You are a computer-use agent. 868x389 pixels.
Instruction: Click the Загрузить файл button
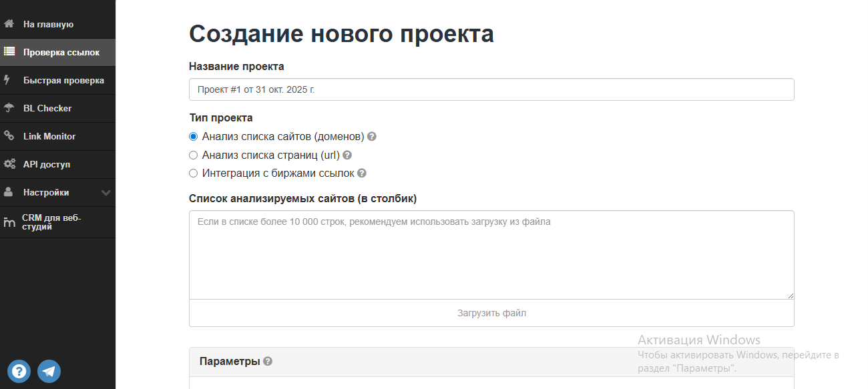[492, 313]
